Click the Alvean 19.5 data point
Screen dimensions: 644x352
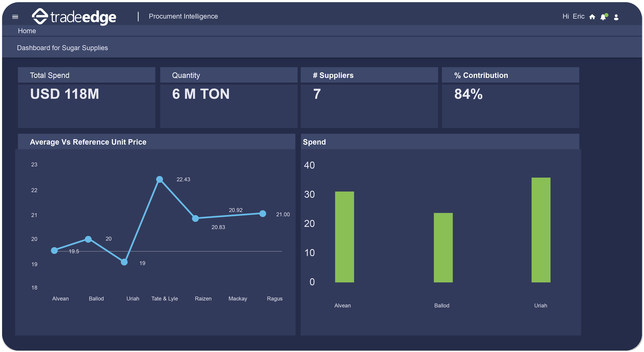pos(54,250)
